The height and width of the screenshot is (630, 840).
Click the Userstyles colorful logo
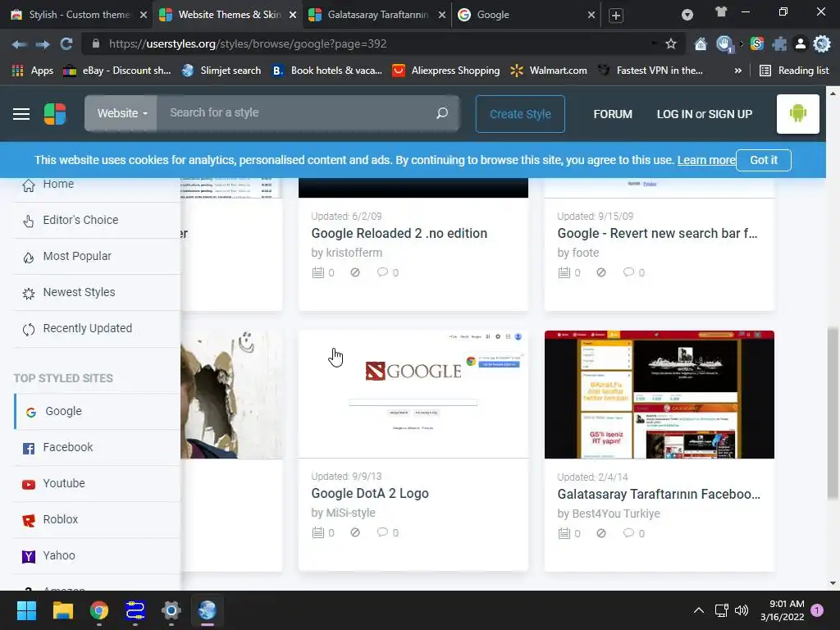(x=55, y=114)
